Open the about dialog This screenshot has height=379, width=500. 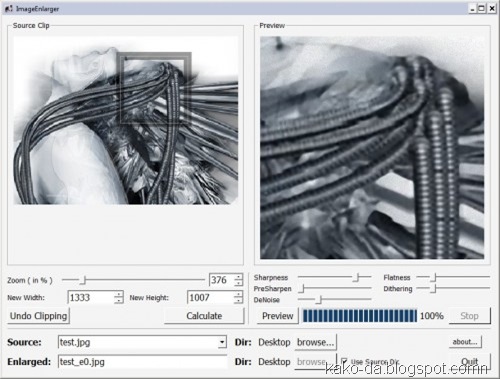pos(465,342)
